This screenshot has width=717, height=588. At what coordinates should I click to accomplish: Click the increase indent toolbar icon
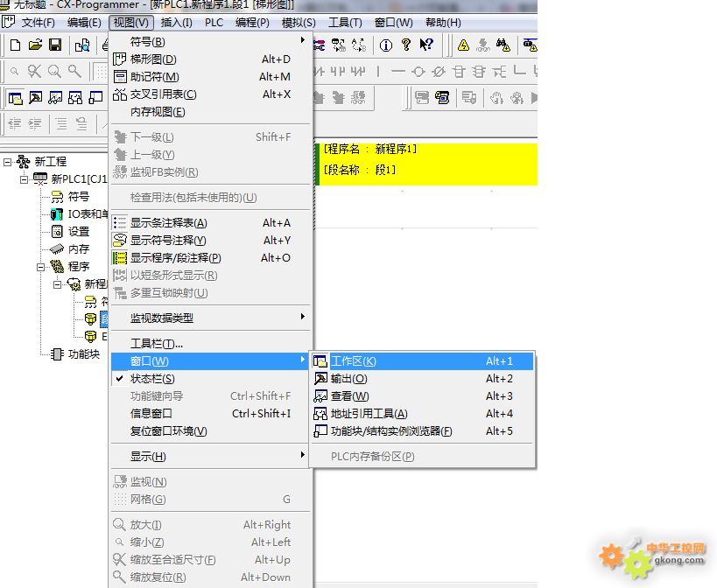35,124
